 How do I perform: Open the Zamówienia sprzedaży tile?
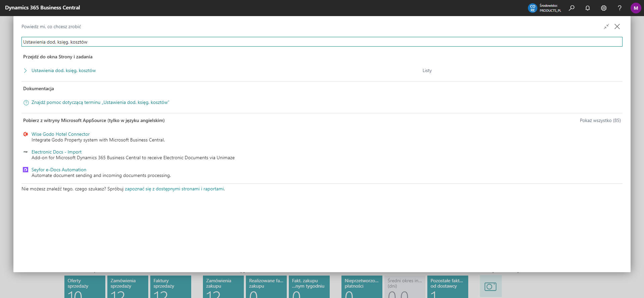[x=128, y=287]
